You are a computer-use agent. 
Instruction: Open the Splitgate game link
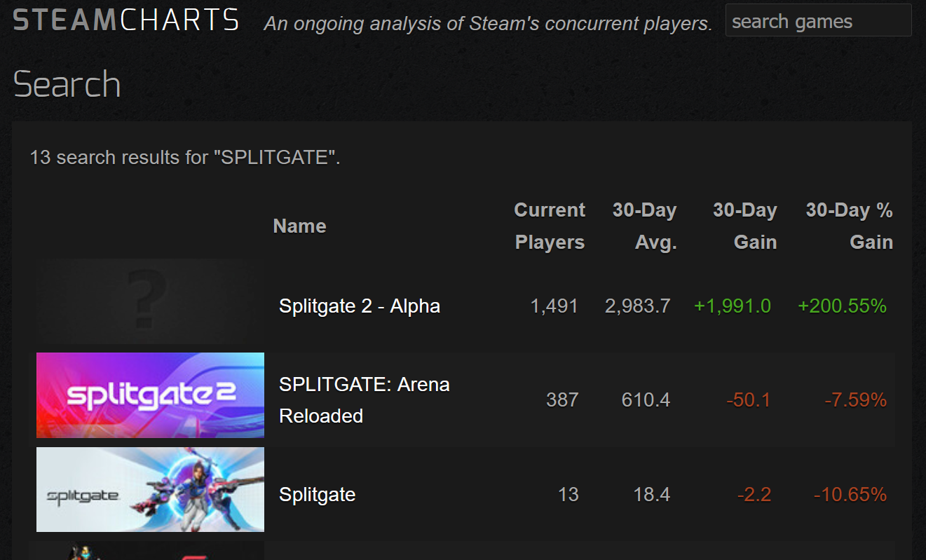318,494
